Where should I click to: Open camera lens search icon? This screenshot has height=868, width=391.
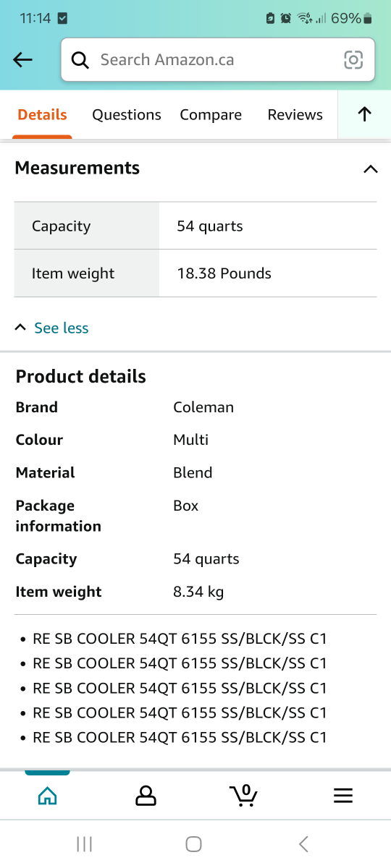pos(353,60)
